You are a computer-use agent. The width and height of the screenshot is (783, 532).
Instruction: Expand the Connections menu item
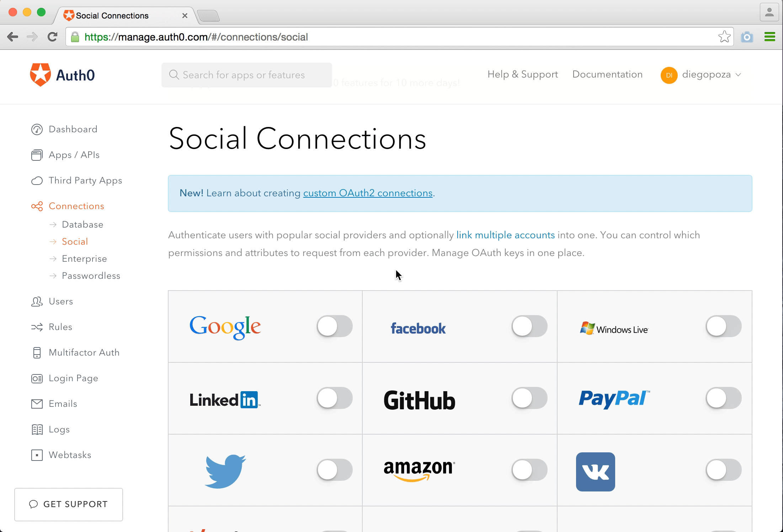(76, 206)
